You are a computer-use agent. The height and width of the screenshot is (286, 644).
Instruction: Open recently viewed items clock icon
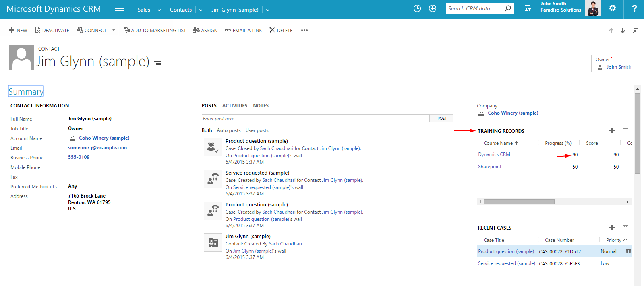(417, 8)
